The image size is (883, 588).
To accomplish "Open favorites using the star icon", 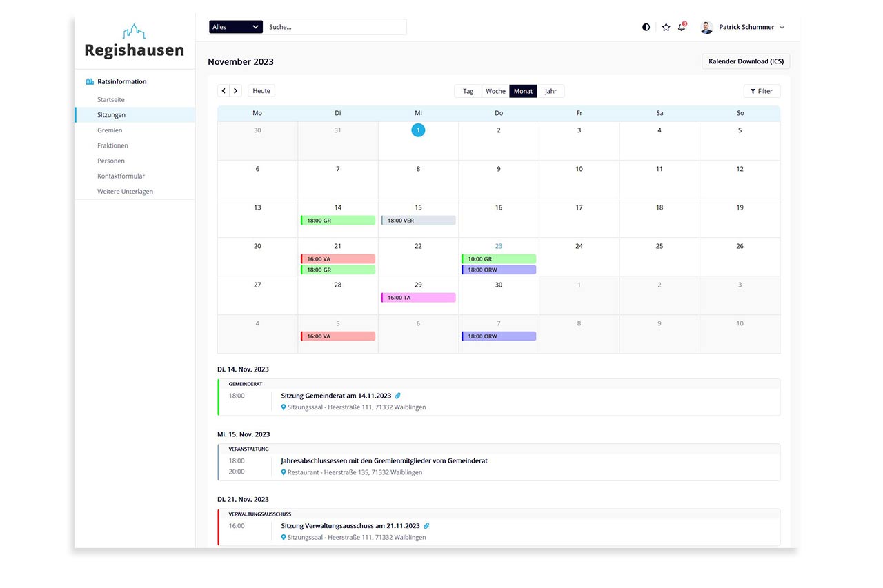I will click(666, 27).
